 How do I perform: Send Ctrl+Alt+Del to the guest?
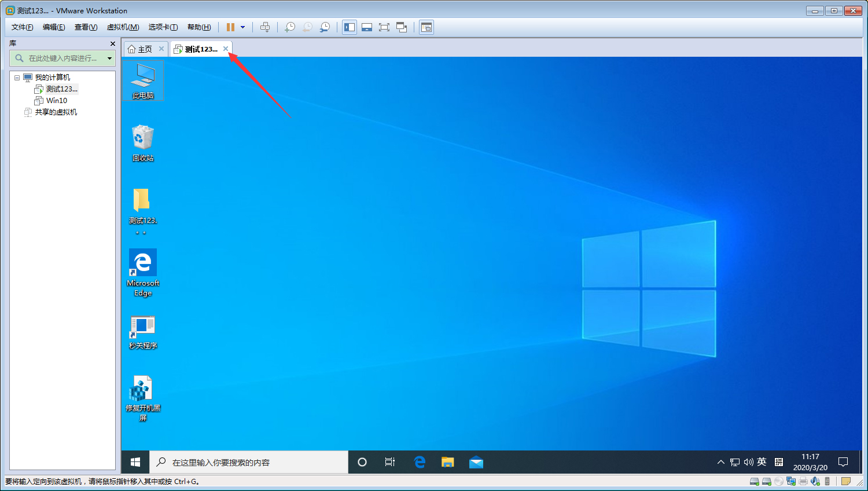pyautogui.click(x=264, y=27)
